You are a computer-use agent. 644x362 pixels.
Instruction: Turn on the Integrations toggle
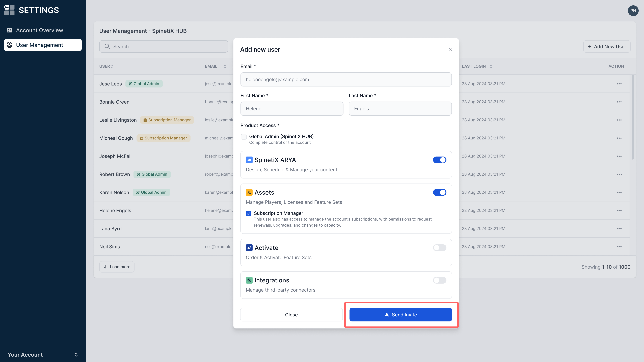(x=440, y=280)
